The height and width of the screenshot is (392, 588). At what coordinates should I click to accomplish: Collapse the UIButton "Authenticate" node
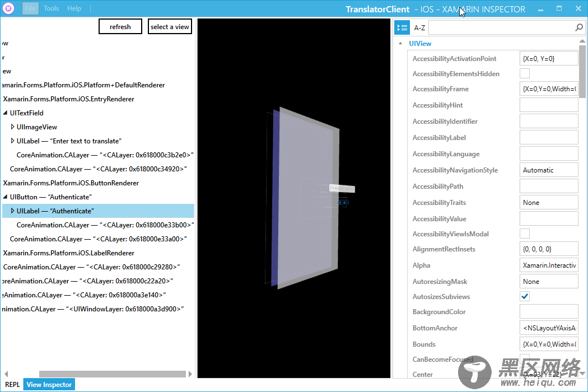[5, 197]
